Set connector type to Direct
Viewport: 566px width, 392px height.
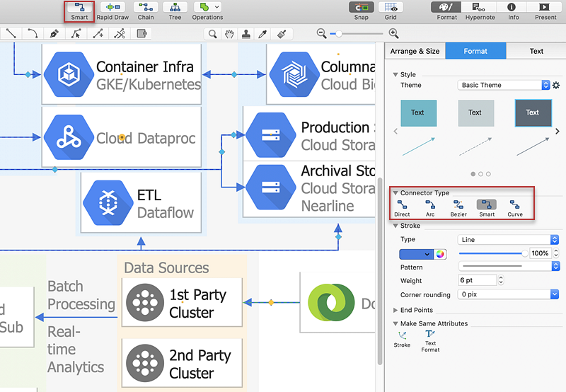click(x=402, y=208)
